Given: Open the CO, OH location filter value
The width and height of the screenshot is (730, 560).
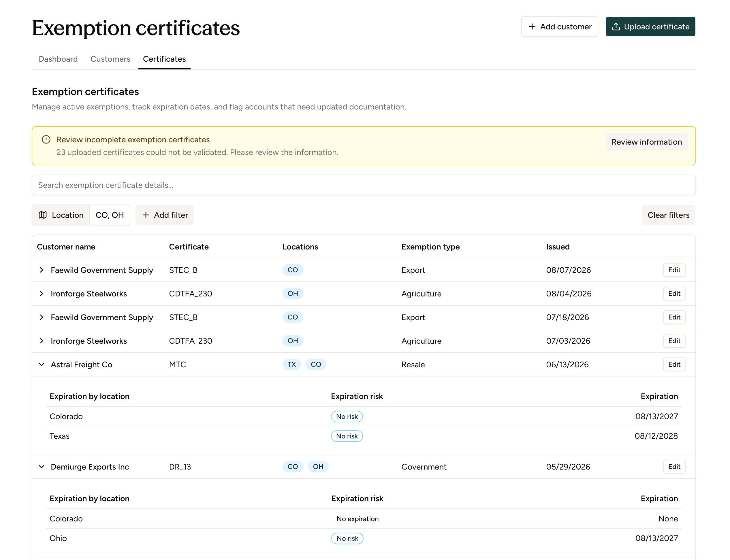Looking at the screenshot, I should [x=110, y=215].
